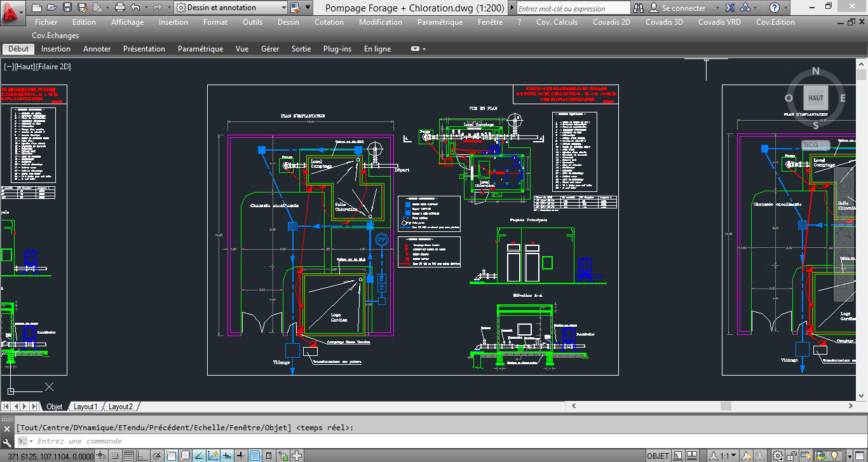The image size is (868, 462).
Task: Toggle Grid display in the status bar
Action: (130, 454)
